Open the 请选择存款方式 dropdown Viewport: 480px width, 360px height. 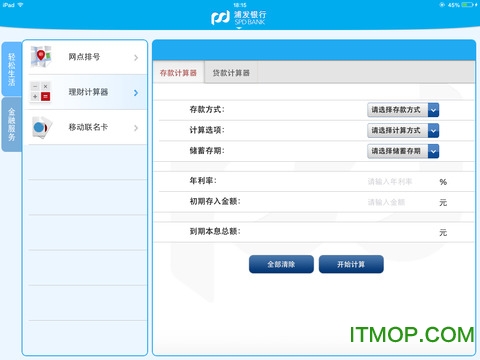pyautogui.click(x=403, y=110)
